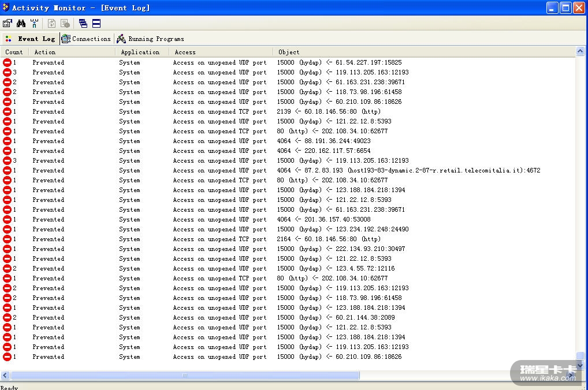Sort by the Count column header
The height and width of the screenshot is (390, 588).
coord(14,52)
